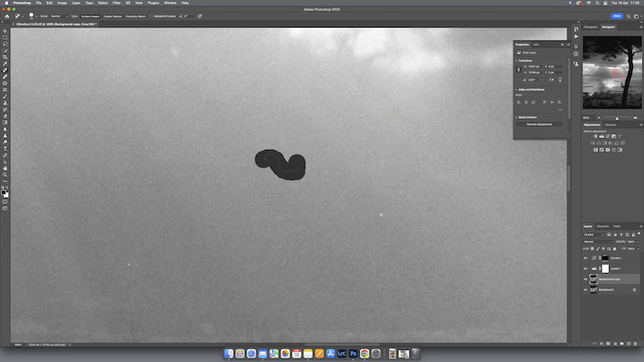Add Brightness/Contrast adjustment icon
The width and height of the screenshot is (644, 362).
tap(595, 136)
